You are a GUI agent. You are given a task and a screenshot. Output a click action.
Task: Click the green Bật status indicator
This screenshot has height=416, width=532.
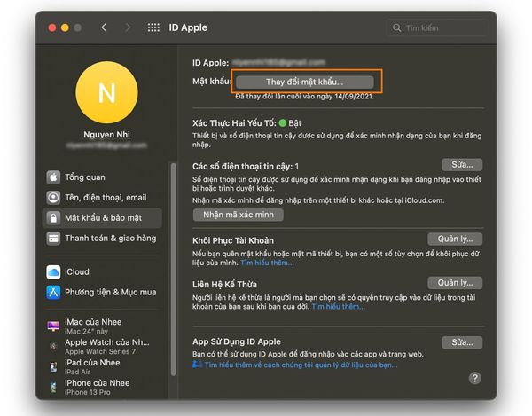click(282, 122)
